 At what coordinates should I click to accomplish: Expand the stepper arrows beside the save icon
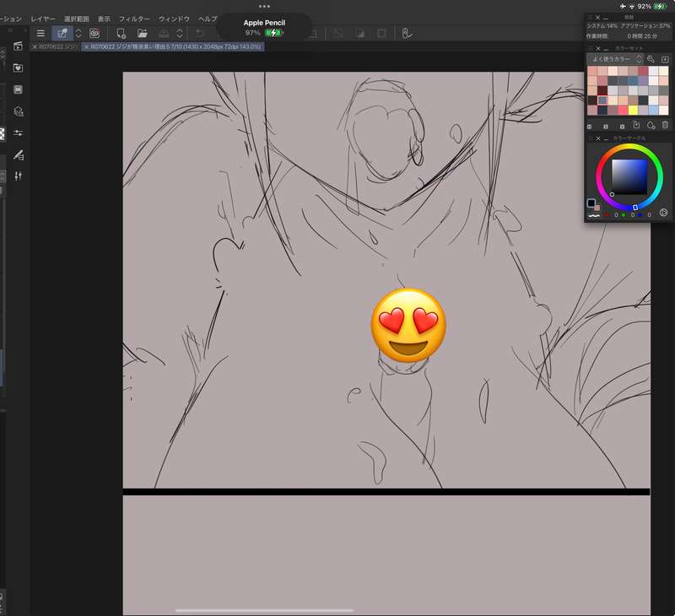180,33
